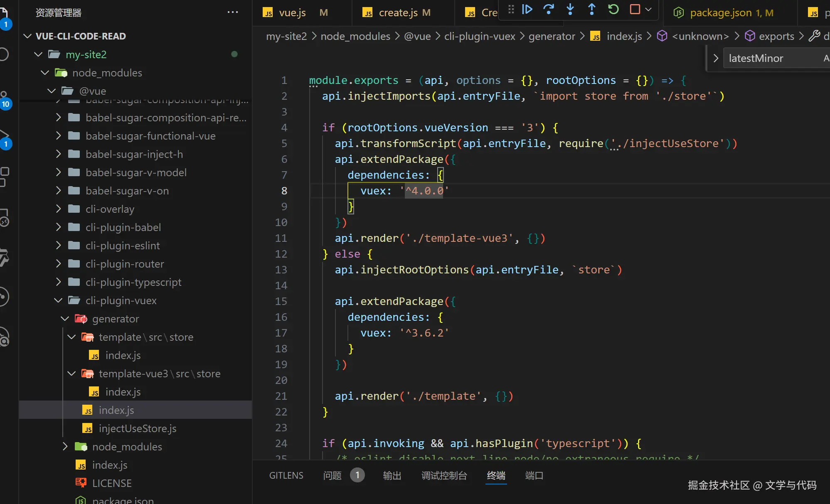830x504 pixels.
Task: Open injectUseStore.js in the file tree
Action: 137,428
